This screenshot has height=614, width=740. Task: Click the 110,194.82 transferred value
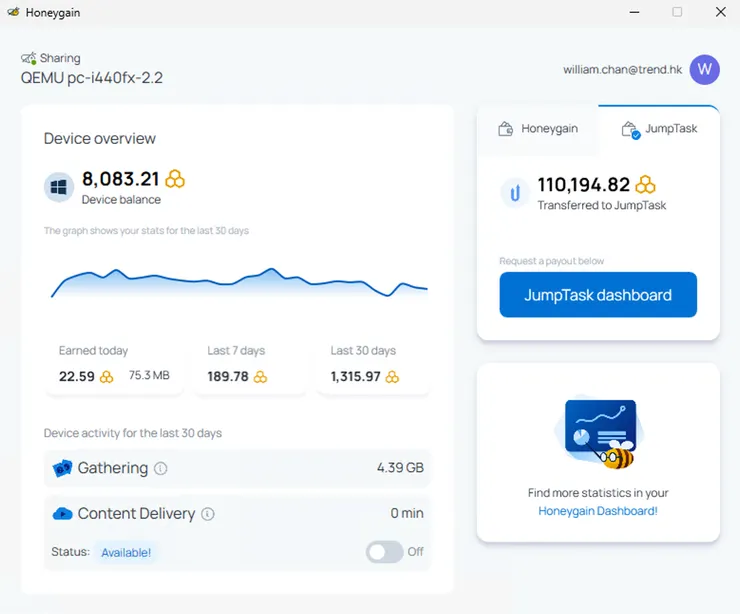[x=584, y=185]
